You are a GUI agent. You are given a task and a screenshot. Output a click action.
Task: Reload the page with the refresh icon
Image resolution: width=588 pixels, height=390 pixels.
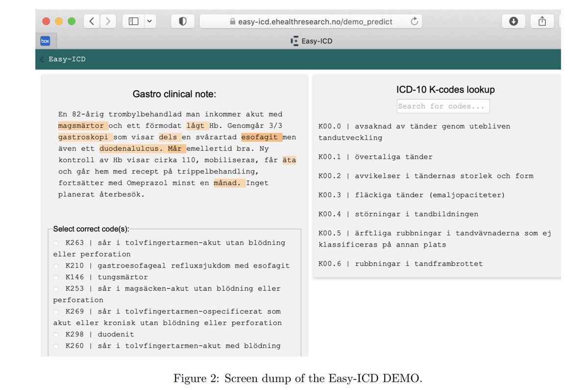414,21
